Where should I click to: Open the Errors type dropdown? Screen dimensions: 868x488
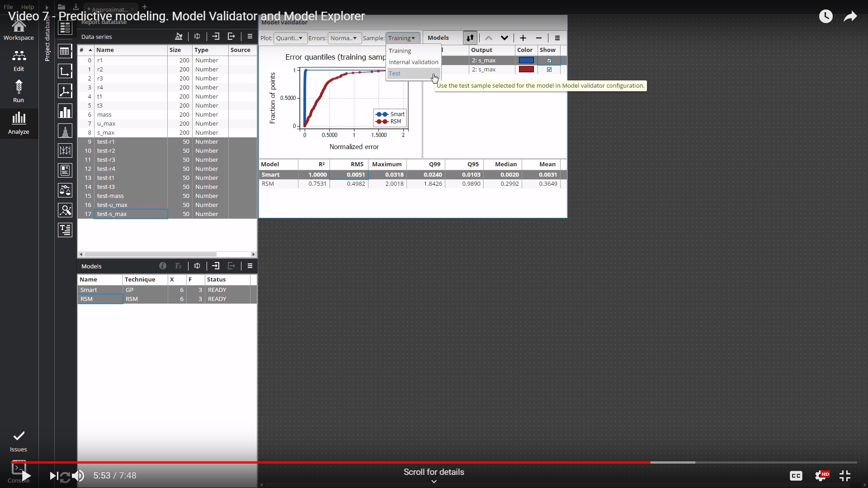coord(344,38)
